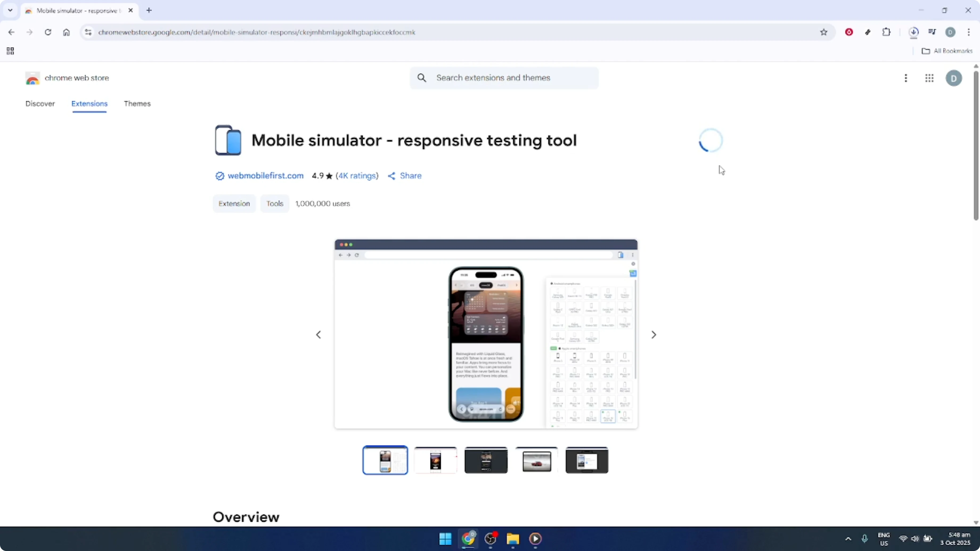Select the Discover tab
This screenshot has width=980, height=551.
(40, 104)
